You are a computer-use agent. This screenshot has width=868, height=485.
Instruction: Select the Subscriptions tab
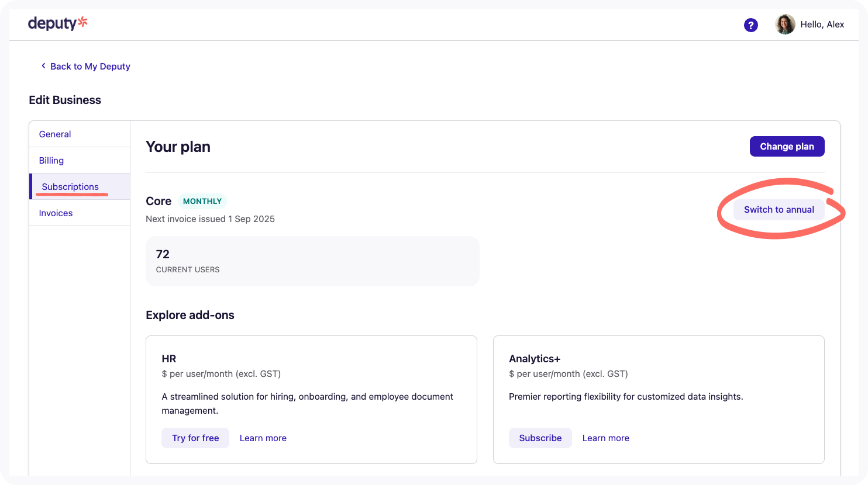click(x=70, y=187)
